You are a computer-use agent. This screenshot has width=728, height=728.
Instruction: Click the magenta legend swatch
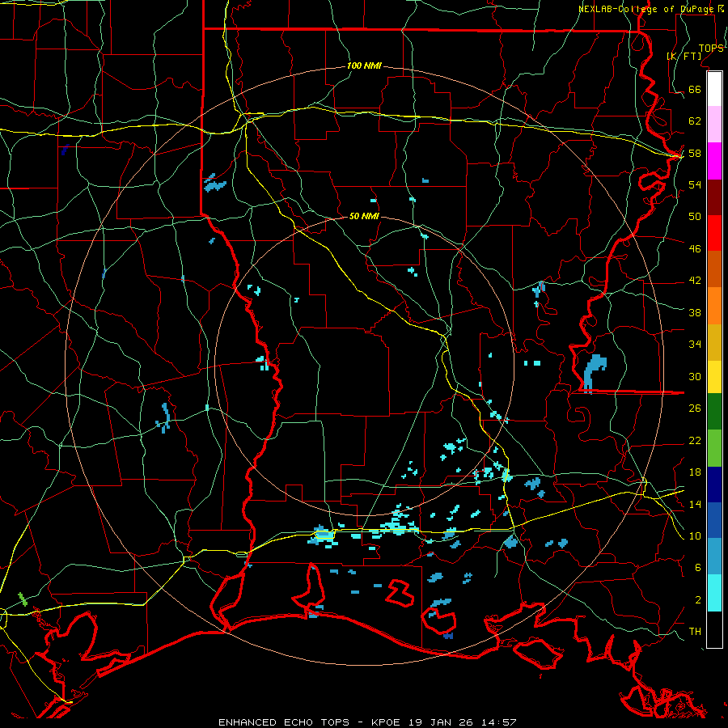714,161
